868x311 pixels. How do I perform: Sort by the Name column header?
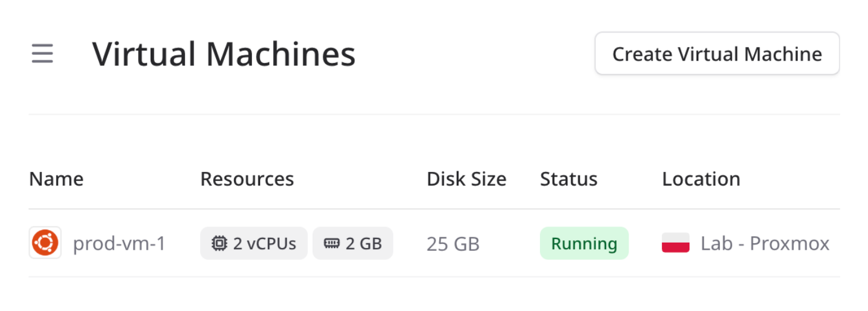57,179
